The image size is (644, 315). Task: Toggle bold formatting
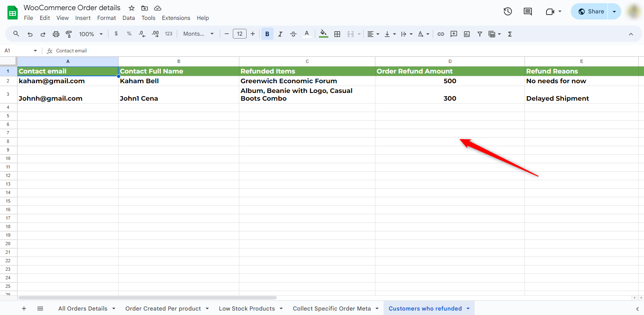267,34
